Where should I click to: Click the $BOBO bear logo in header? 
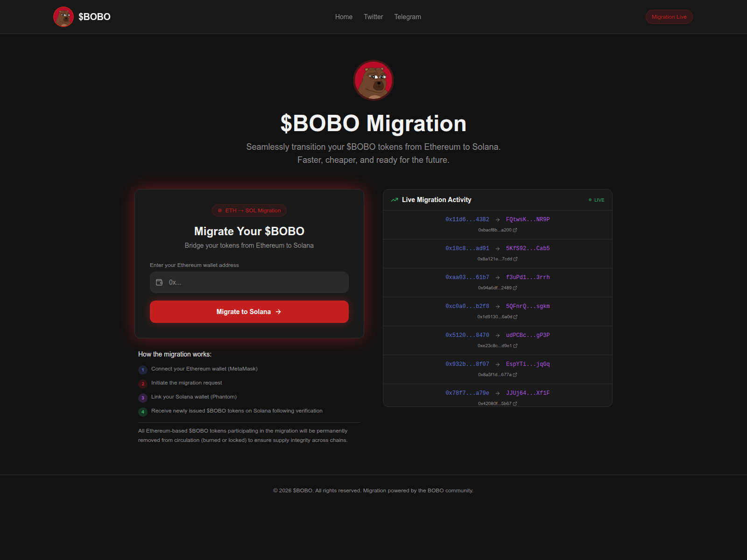tap(63, 17)
